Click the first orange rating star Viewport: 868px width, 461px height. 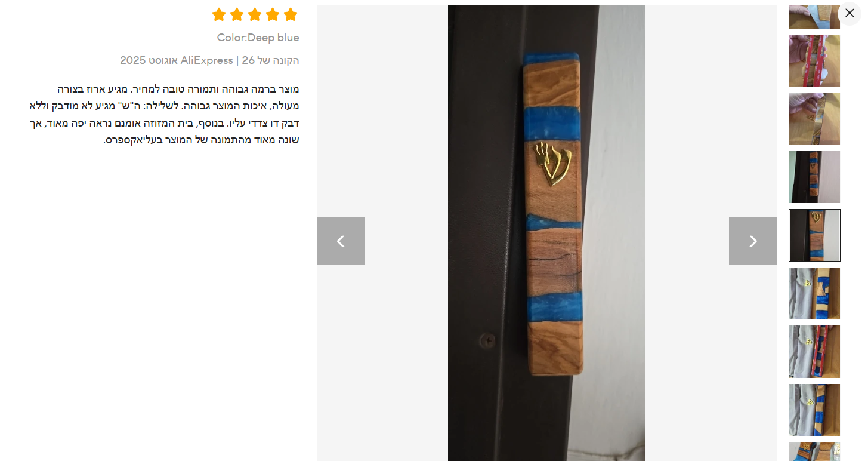pyautogui.click(x=219, y=14)
